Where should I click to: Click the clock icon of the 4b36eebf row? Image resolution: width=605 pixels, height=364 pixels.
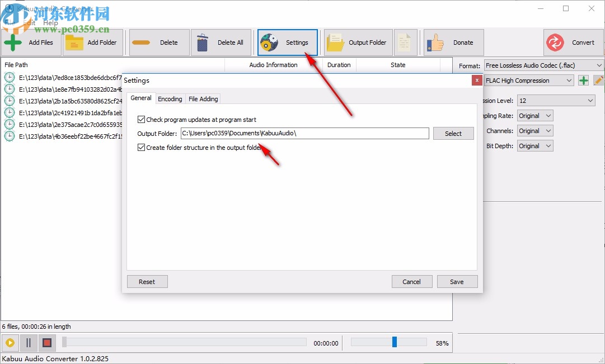(x=10, y=136)
